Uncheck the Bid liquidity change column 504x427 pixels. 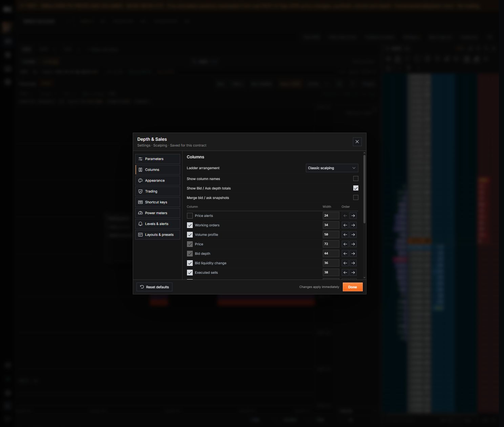coord(190,263)
